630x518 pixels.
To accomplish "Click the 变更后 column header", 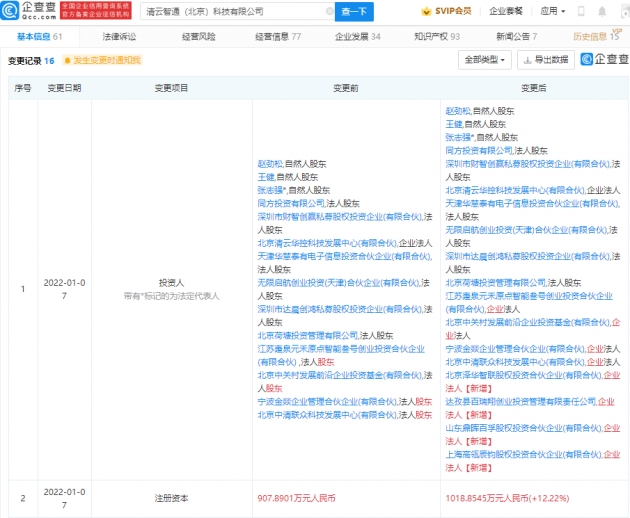I will coord(534,88).
